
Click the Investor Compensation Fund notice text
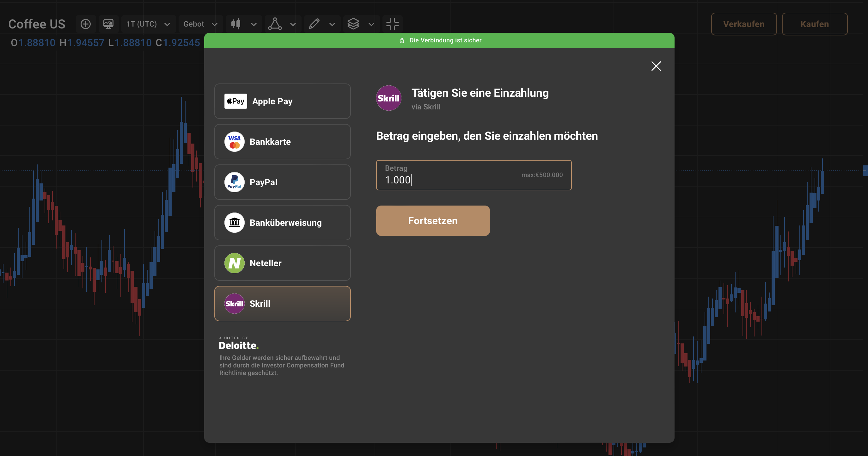click(x=282, y=365)
